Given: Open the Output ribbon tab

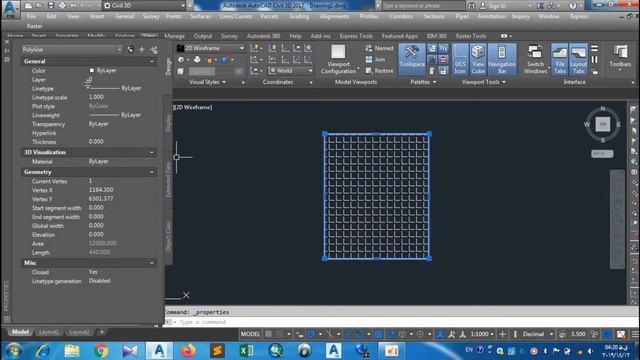Looking at the screenshot, I should pyautogui.click(x=203, y=36).
